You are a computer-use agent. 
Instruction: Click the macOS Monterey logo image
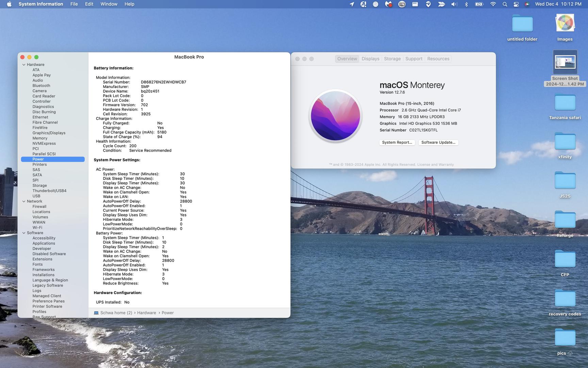pyautogui.click(x=335, y=116)
